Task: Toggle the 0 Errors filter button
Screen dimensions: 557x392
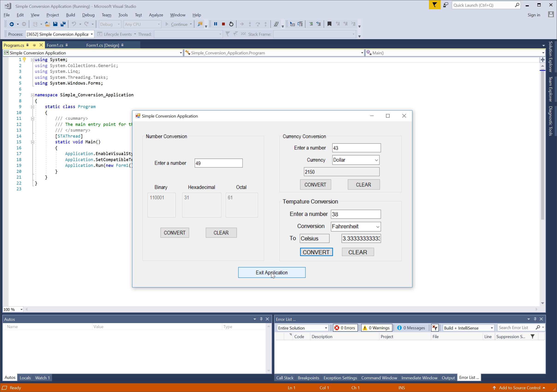Action: [x=345, y=328]
